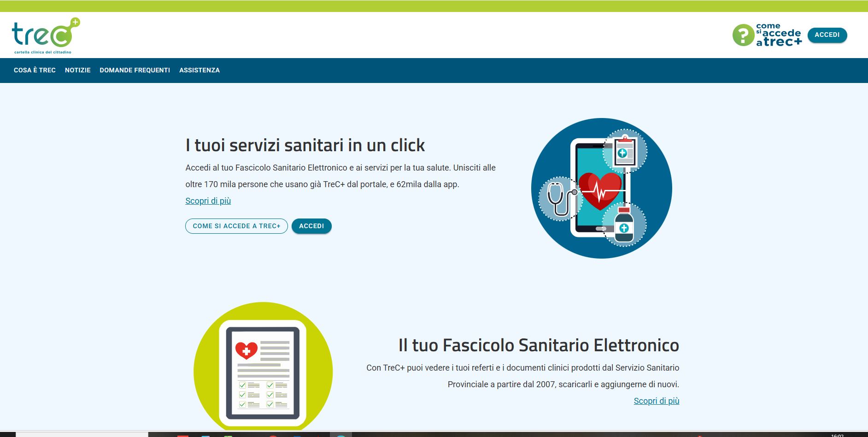
Task: Follow Scopri di più under servizi sanitari
Action: [208, 201]
